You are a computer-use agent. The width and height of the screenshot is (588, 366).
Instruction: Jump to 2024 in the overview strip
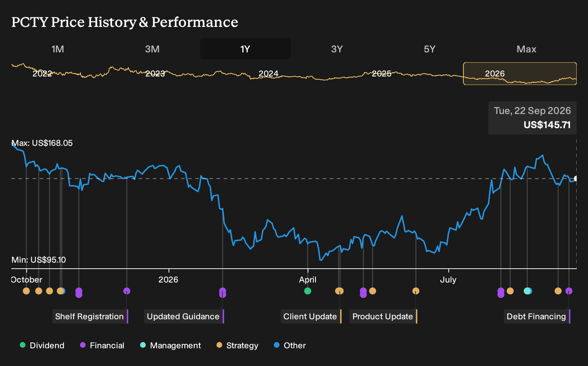click(269, 74)
